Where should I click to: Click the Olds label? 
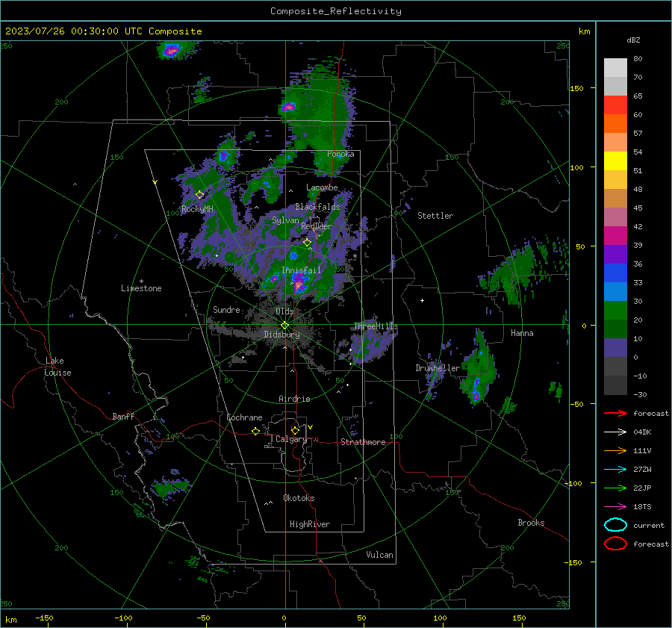(284, 311)
